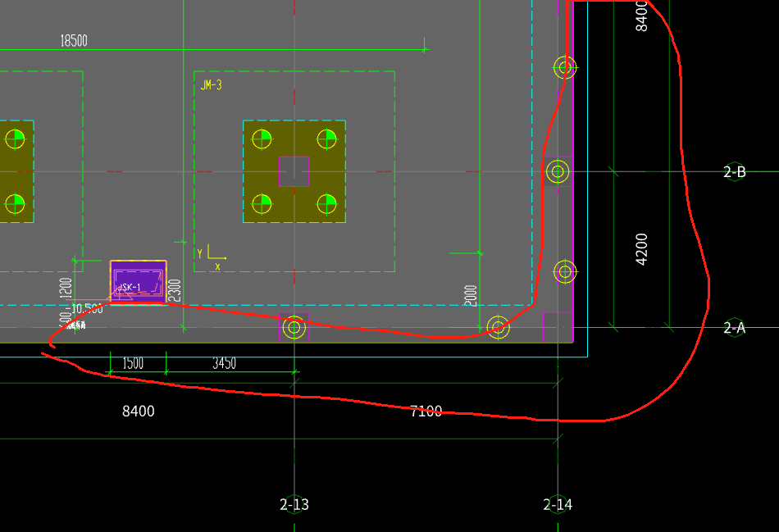Click the 3450 dimension text
This screenshot has height=532, width=779.
(224, 363)
